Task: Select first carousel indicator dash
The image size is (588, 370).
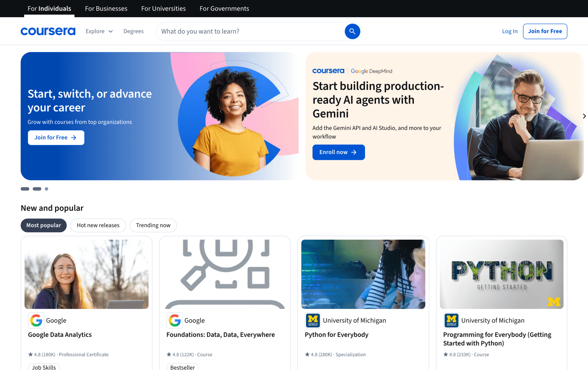Action: (x=25, y=189)
